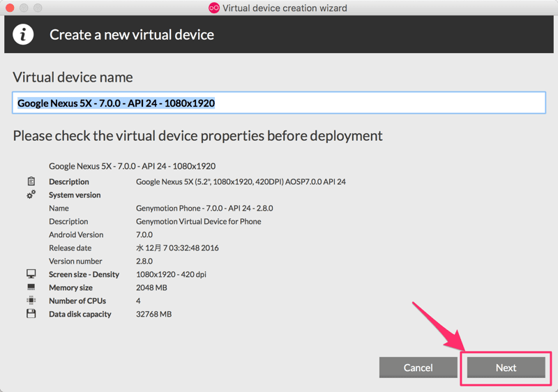Screen dimensions: 558x392
Task: Click the Virtual device creation wizard title
Action: 285,8
